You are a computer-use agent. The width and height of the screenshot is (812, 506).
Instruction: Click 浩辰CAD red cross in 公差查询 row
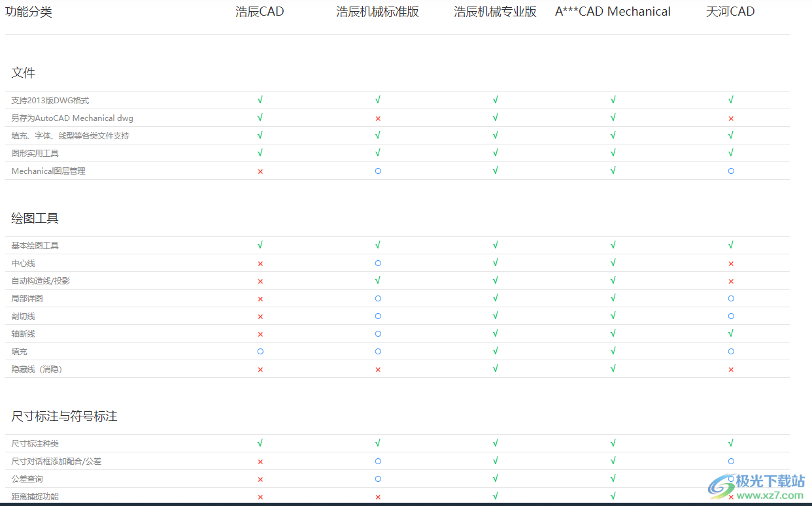tap(260, 479)
